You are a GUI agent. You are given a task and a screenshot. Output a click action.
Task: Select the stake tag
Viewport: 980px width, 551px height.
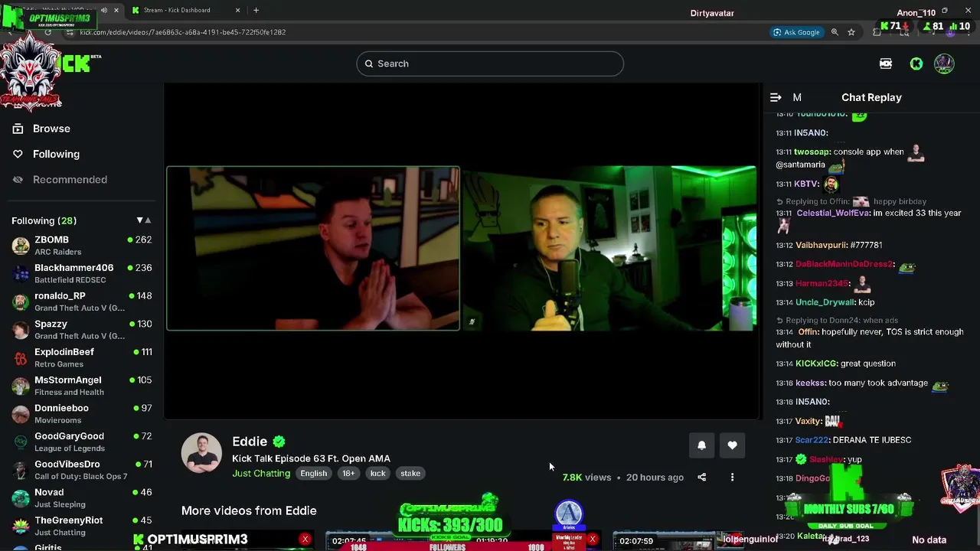(410, 473)
